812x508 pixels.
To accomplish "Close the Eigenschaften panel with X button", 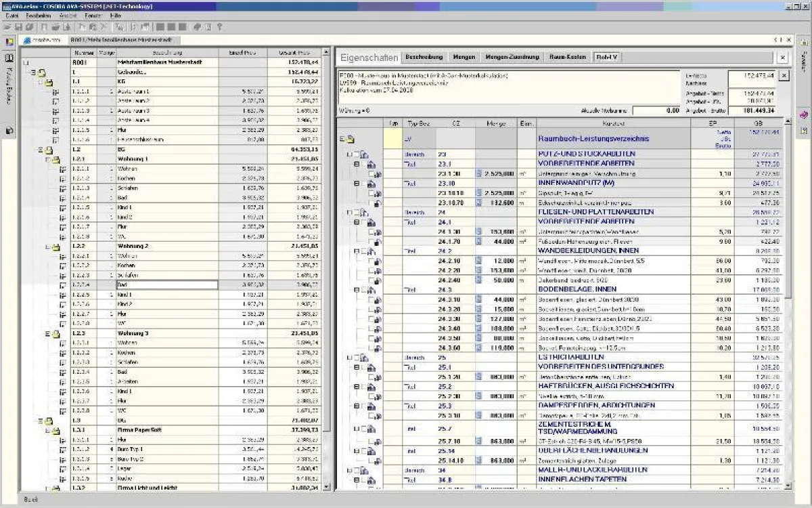I will click(782, 58).
